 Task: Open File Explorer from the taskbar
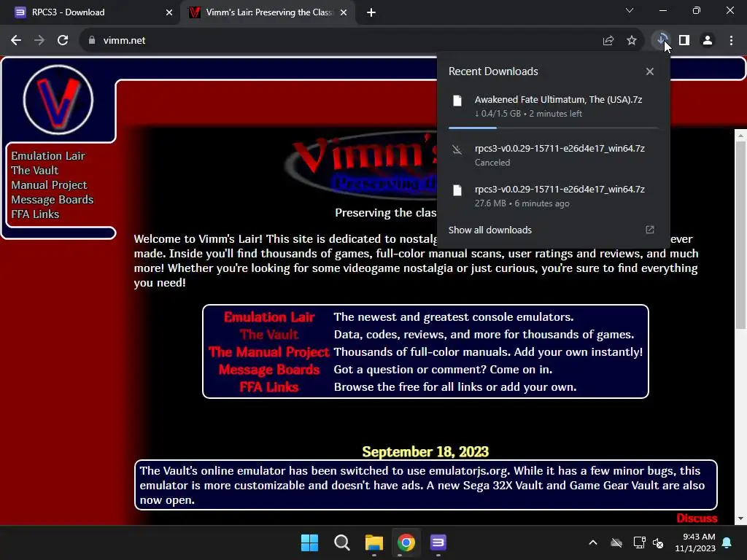click(x=374, y=542)
